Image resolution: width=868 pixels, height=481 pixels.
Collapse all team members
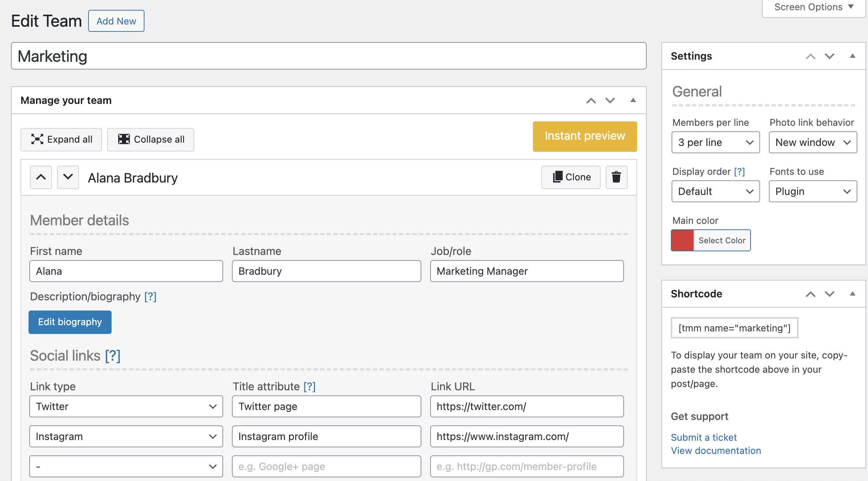tap(151, 140)
